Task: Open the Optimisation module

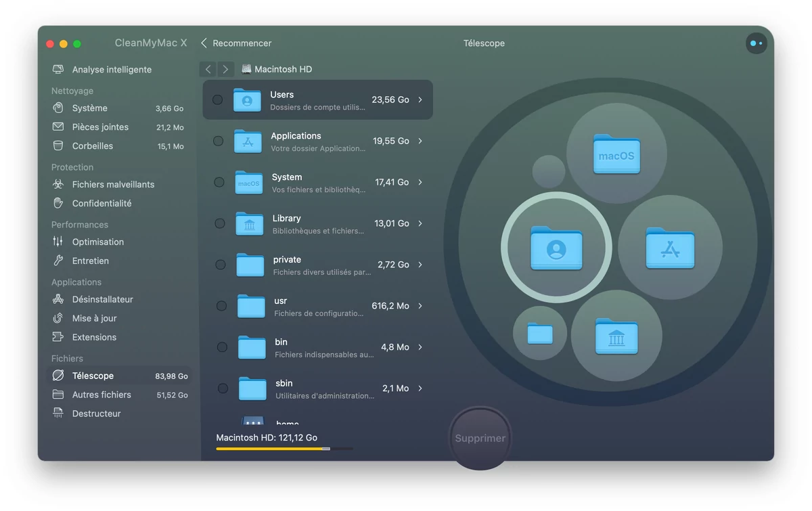Action: tap(120, 242)
